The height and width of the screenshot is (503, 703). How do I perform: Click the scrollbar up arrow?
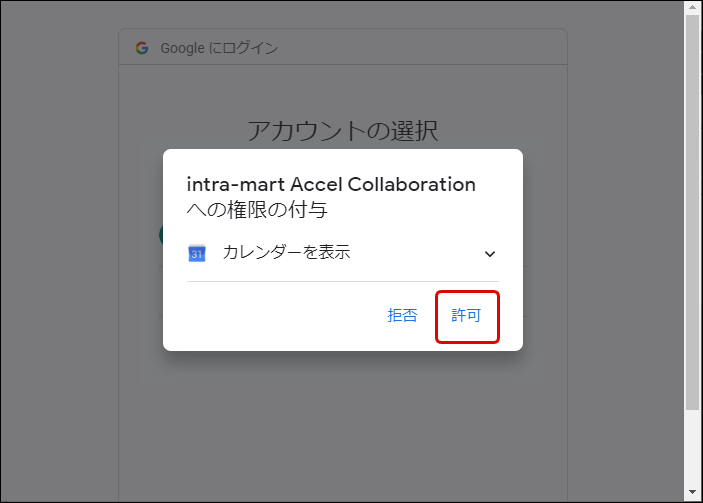pos(693,8)
